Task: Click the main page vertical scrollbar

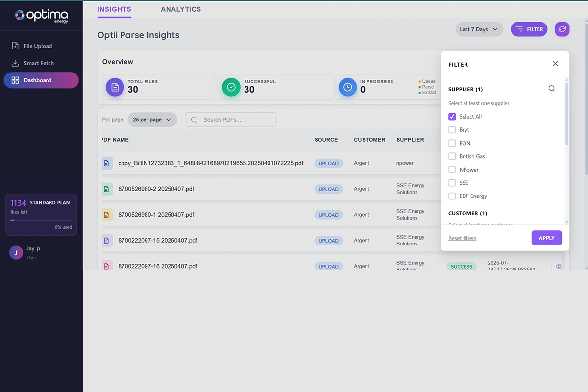Action: (586, 98)
